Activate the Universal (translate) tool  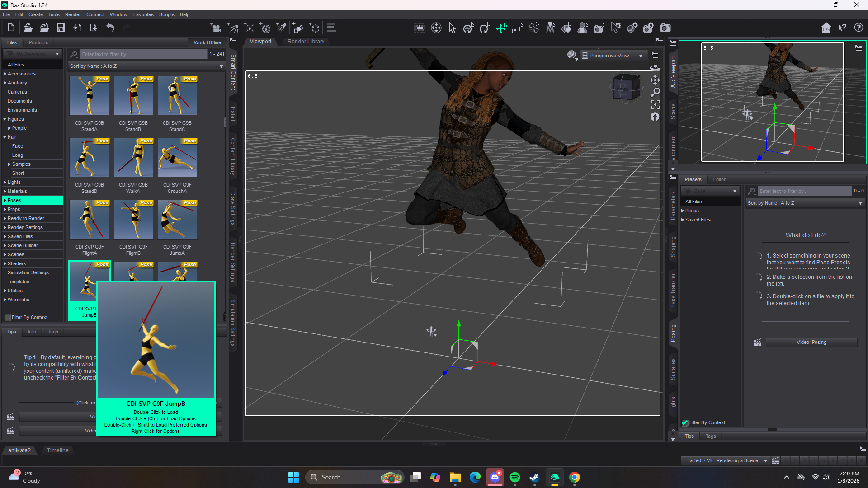tap(501, 28)
